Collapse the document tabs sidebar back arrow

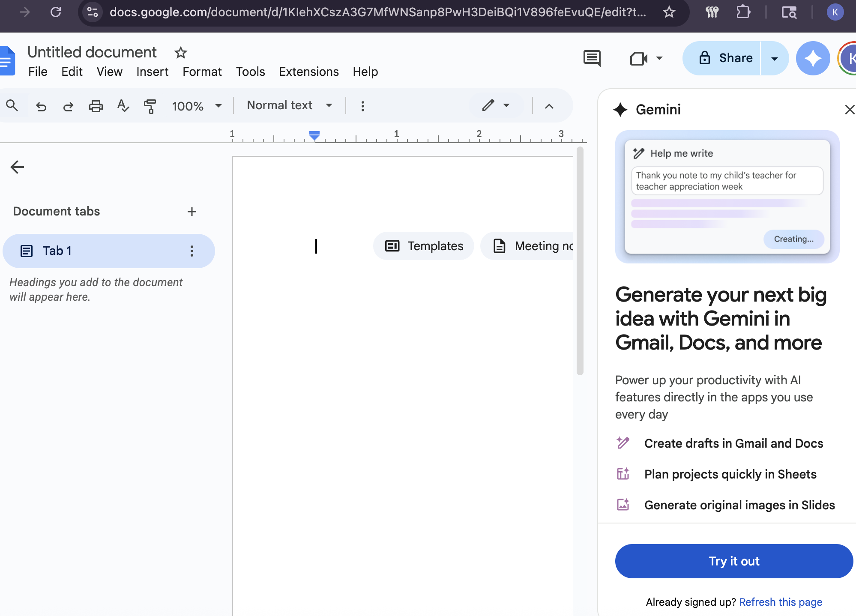17,167
